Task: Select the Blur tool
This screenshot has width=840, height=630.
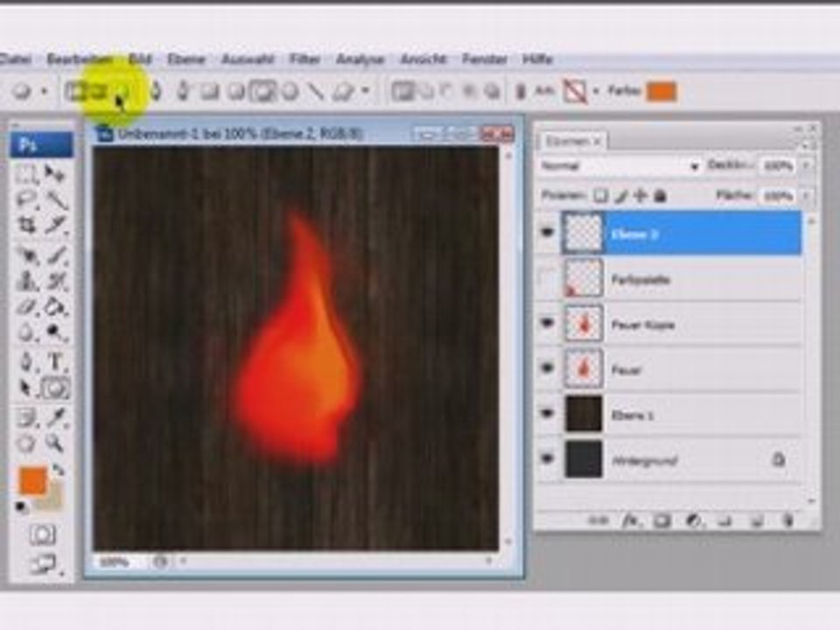Action: [25, 332]
